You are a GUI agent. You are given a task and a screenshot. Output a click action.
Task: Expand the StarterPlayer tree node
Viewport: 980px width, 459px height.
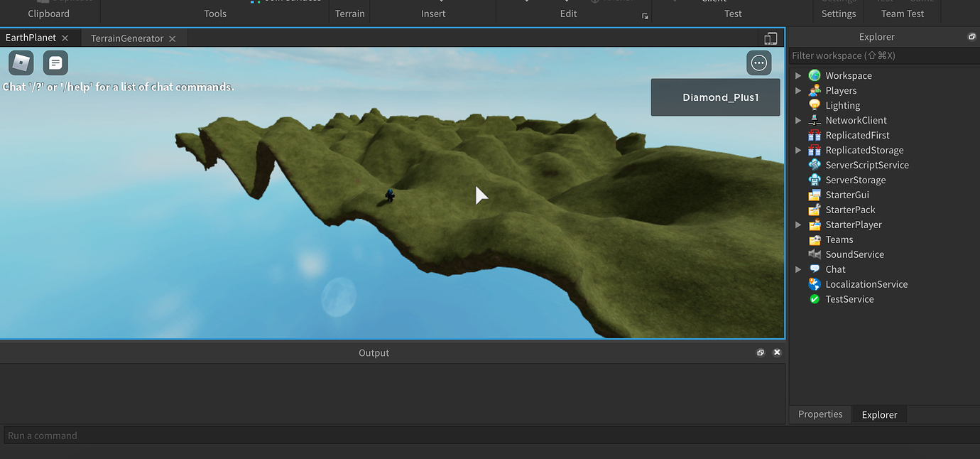point(798,224)
